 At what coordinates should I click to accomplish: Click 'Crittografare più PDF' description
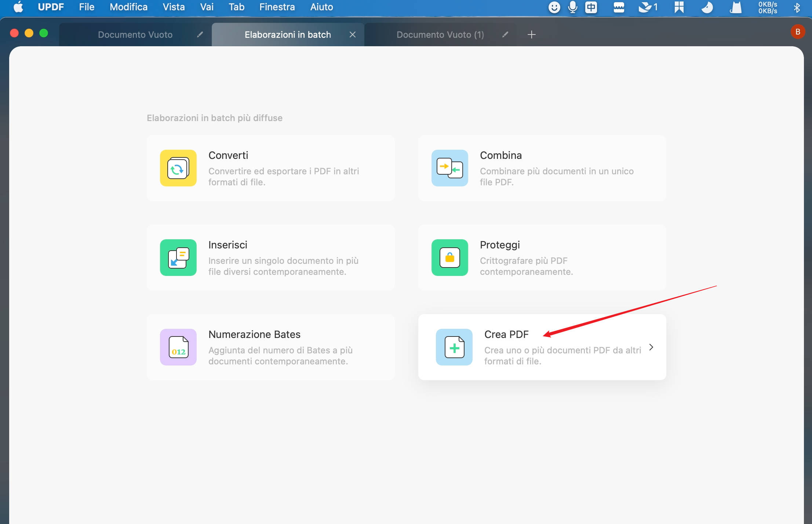point(526,266)
